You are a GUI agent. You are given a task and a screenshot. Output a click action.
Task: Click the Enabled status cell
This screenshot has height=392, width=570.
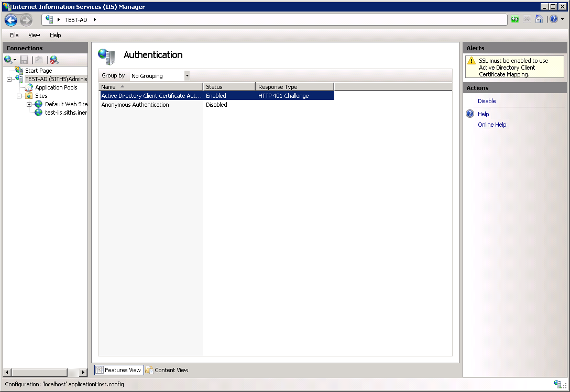pyautogui.click(x=216, y=96)
